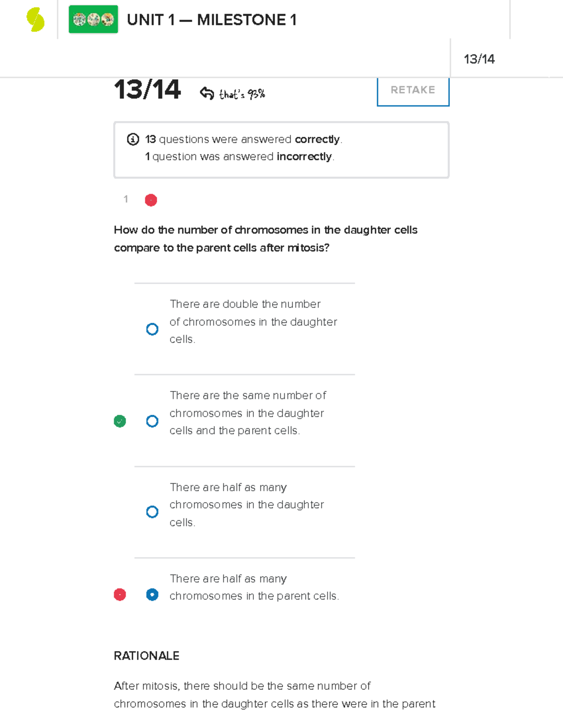Select 'double the number of chromosomes' option
Viewport: 563px width, 728px height.
(152, 329)
